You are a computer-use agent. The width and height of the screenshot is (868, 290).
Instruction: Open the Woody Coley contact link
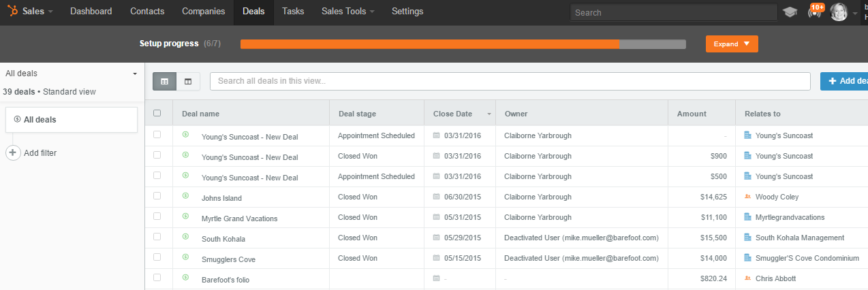tap(777, 197)
